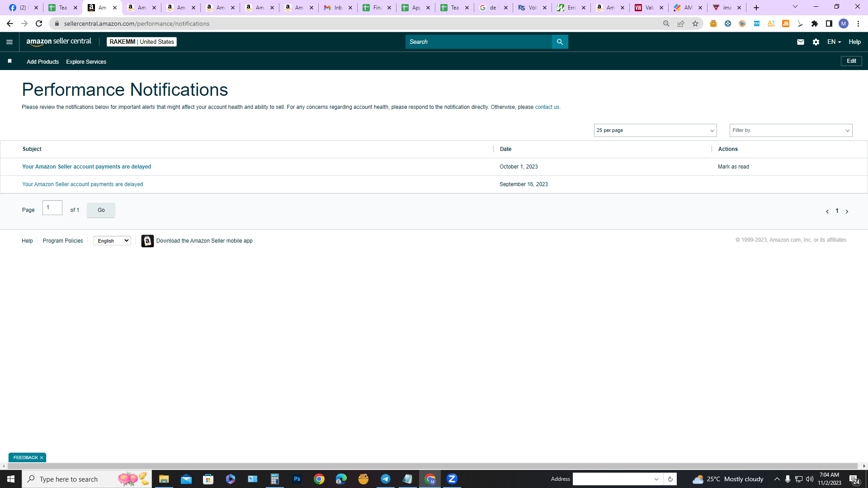The width and height of the screenshot is (868, 488).
Task: Mark the October 1 notification as read
Action: coord(733,167)
